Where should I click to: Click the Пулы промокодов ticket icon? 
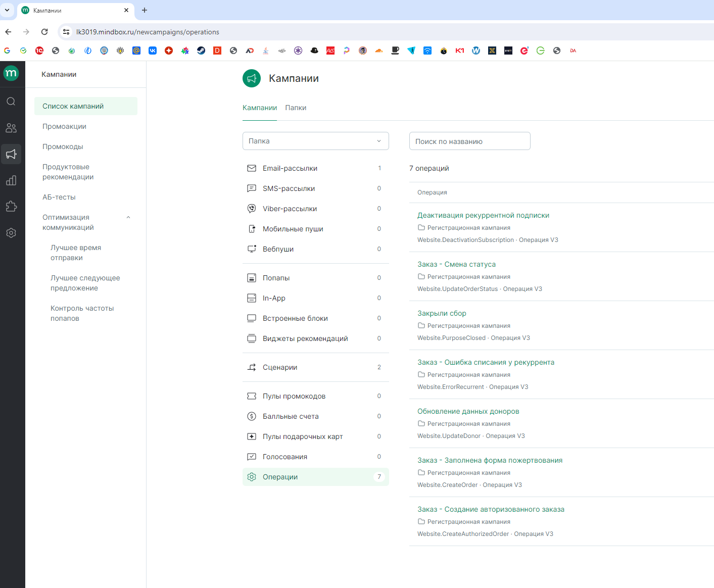pos(252,396)
